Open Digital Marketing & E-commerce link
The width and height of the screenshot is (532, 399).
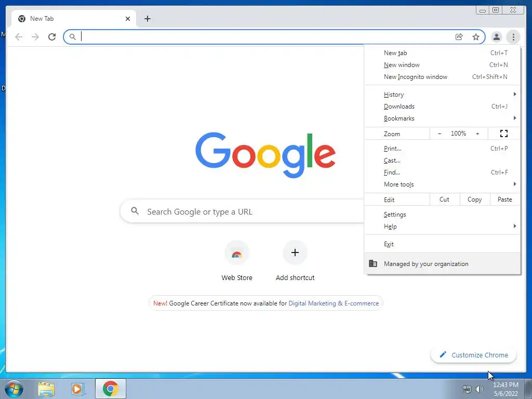pos(334,303)
